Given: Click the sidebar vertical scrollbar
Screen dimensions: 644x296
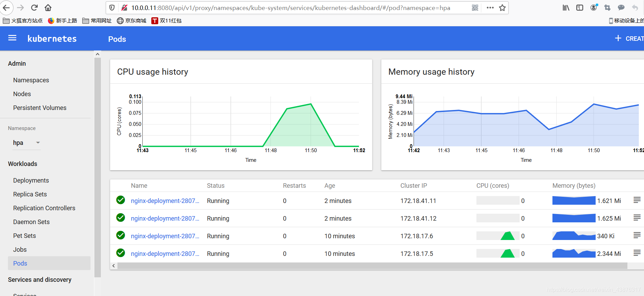Looking at the screenshot, I should coord(98,167).
